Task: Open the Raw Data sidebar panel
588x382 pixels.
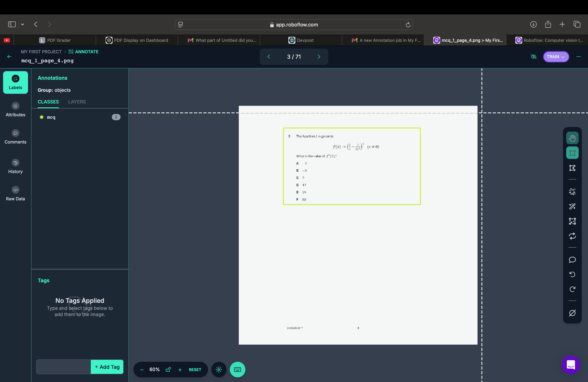Action: point(15,194)
